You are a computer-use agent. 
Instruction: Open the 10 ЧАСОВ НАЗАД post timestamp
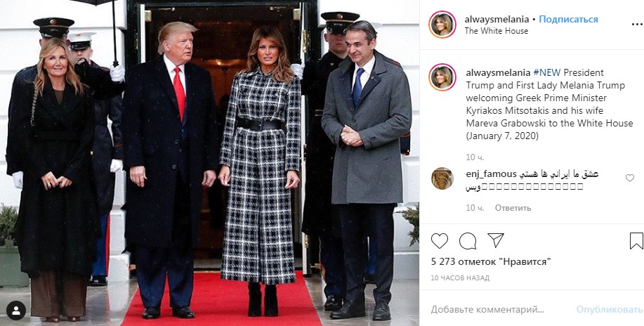(x=460, y=278)
